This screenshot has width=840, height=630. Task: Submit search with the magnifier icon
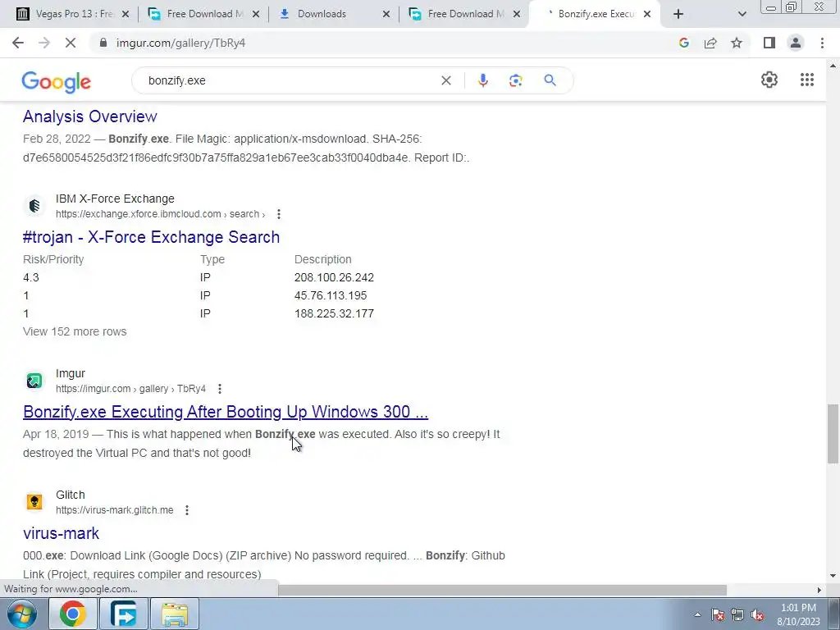click(x=550, y=80)
